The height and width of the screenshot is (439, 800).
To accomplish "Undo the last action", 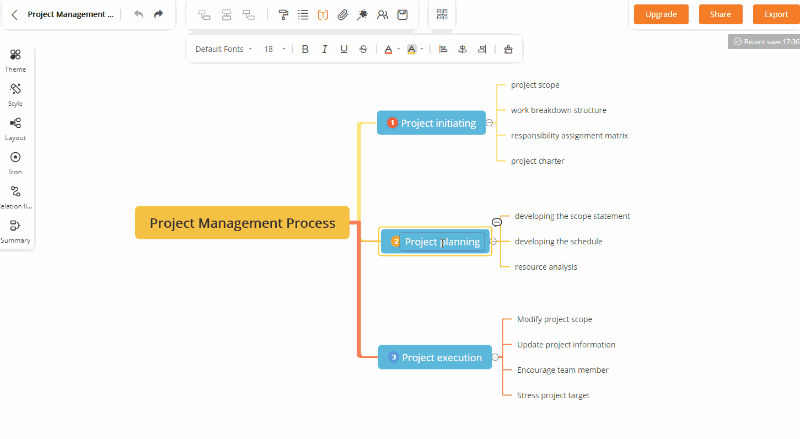I will point(138,15).
